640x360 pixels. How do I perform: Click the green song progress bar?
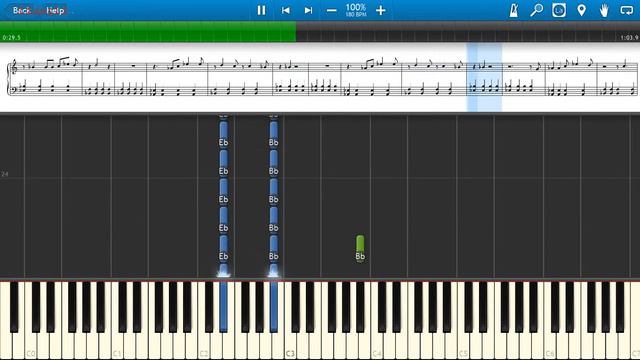[148, 31]
